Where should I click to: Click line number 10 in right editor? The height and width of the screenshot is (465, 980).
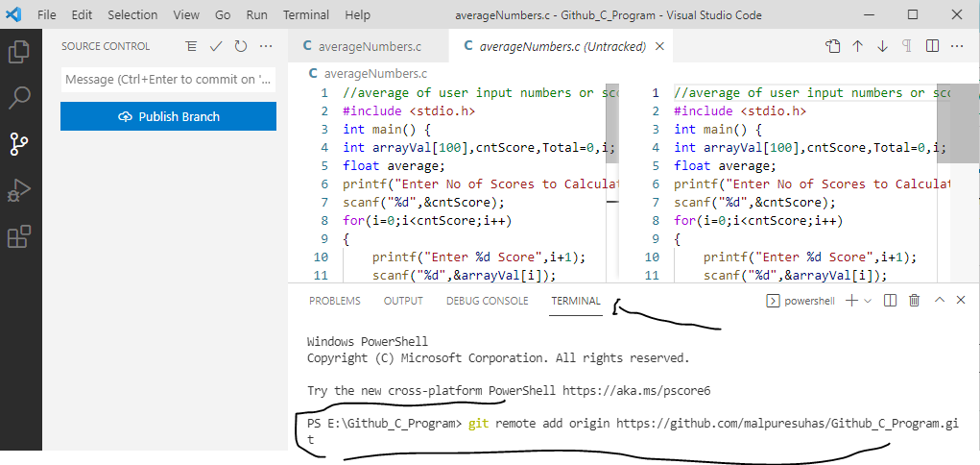click(652, 257)
